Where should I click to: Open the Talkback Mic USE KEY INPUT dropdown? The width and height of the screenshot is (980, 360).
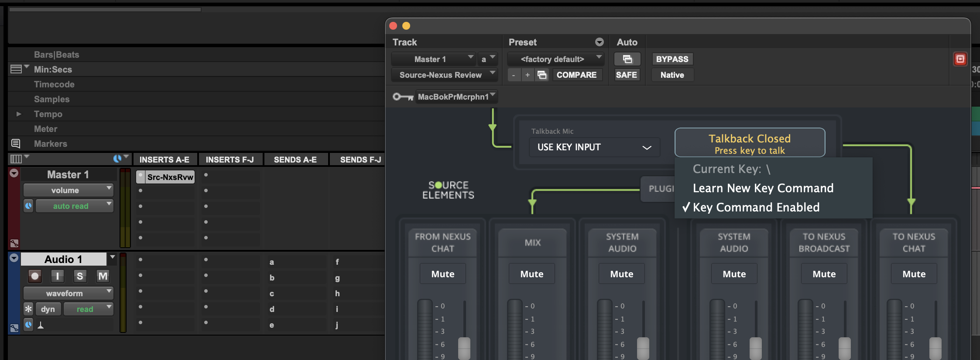(594, 147)
